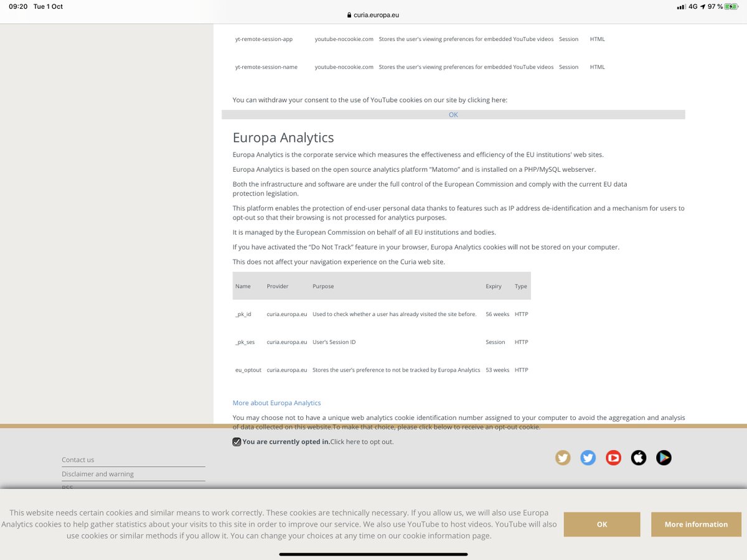The image size is (747, 560).
Task: Select the Purpose column header
Action: click(323, 286)
